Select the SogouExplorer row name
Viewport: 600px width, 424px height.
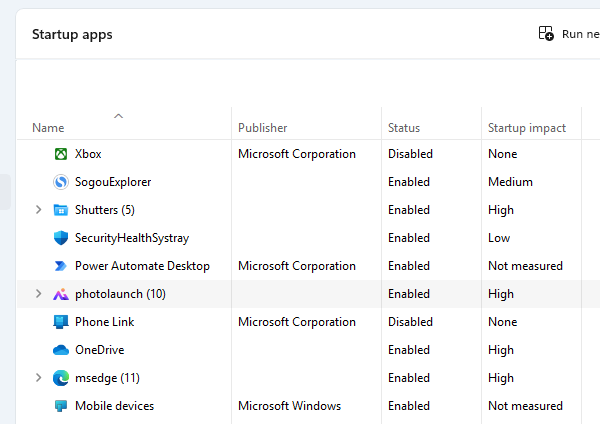(113, 182)
